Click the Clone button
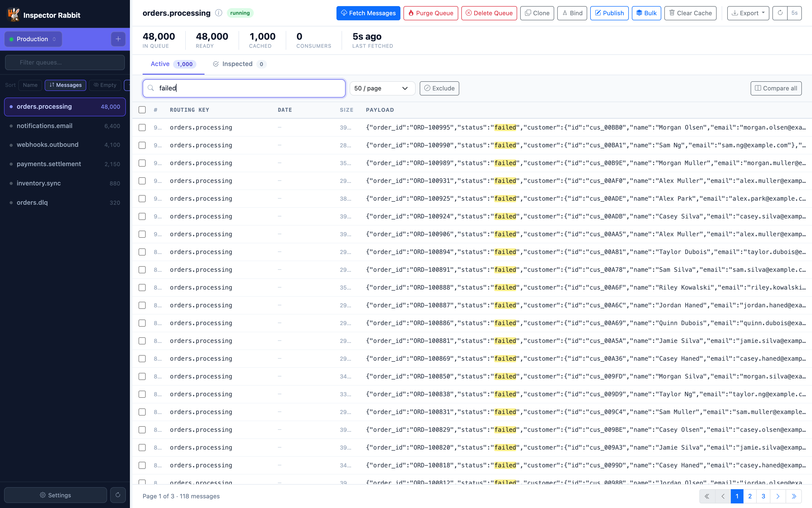This screenshot has width=812, height=508. (537, 13)
